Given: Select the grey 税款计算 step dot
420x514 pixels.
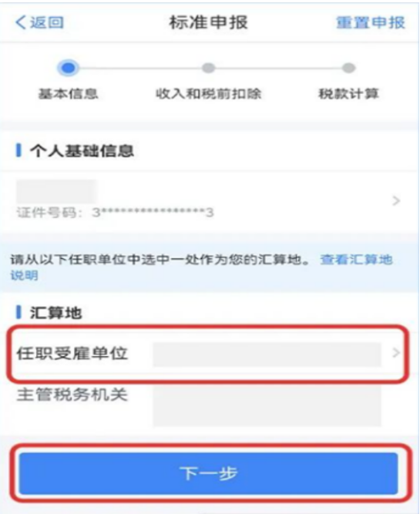Looking at the screenshot, I should coord(348,68).
